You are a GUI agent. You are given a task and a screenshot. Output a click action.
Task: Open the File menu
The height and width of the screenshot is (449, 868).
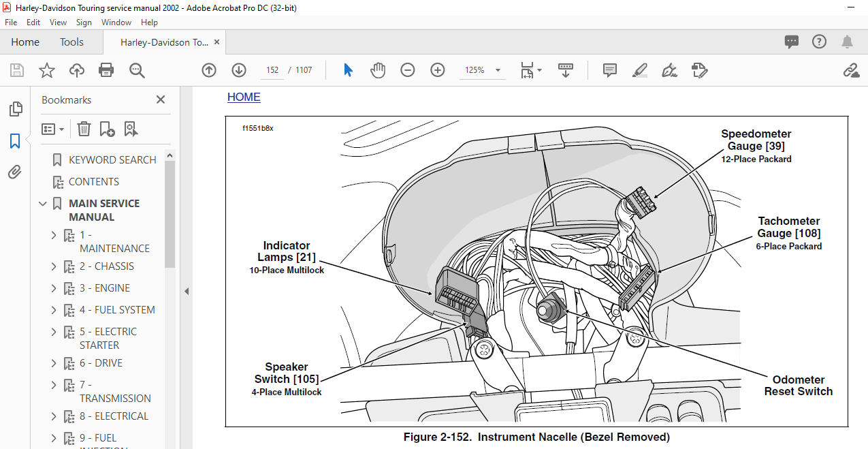point(11,22)
